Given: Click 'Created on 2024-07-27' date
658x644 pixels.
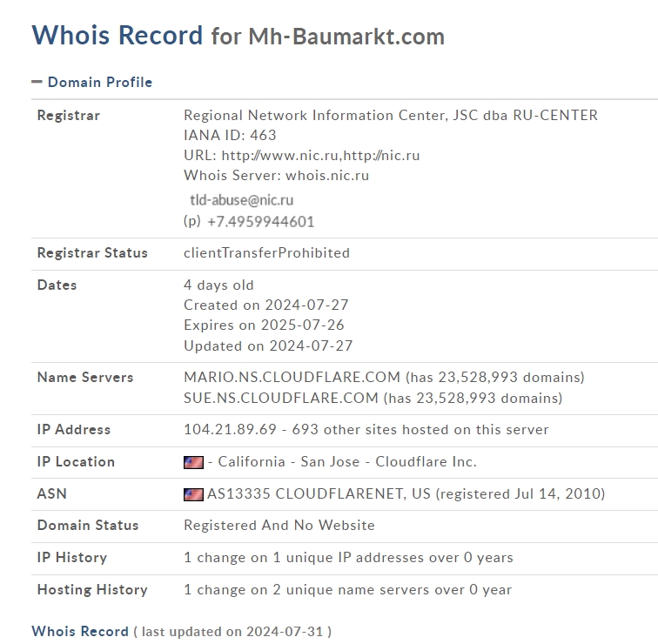Looking at the screenshot, I should 266,305.
